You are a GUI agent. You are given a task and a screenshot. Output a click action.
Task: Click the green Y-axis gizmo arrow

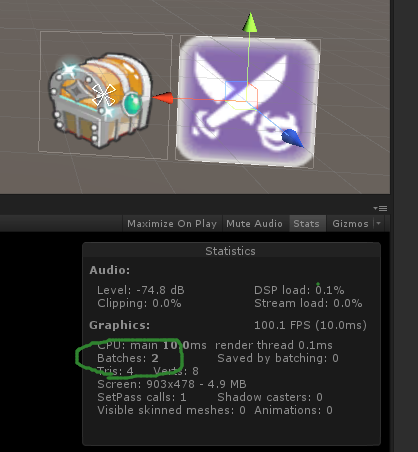250,23
